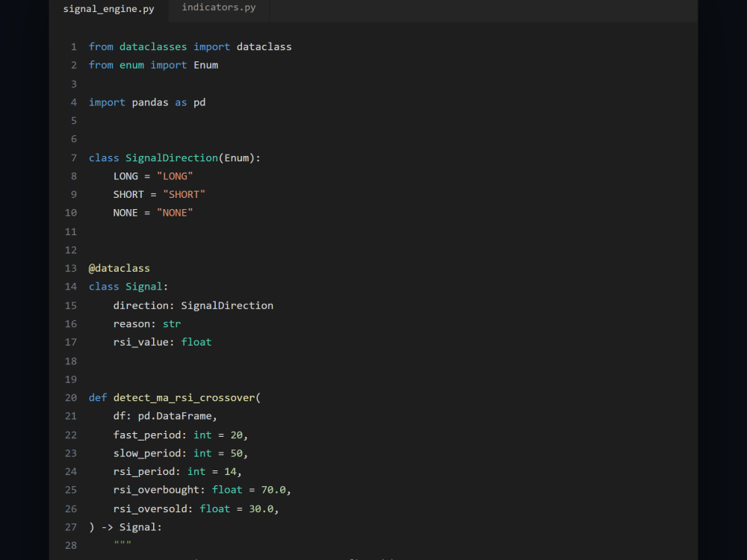Click the 'Enum' import on line 2
This screenshot has width=747, height=560.
click(x=206, y=65)
